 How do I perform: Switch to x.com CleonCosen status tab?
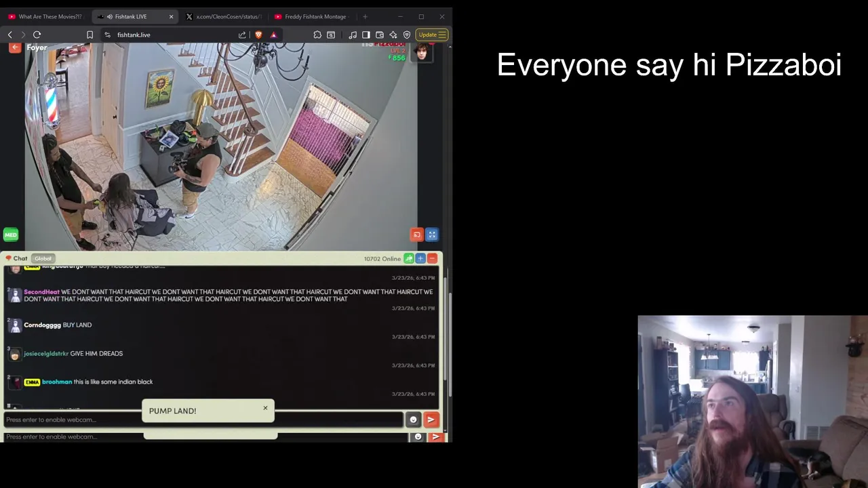pos(224,16)
